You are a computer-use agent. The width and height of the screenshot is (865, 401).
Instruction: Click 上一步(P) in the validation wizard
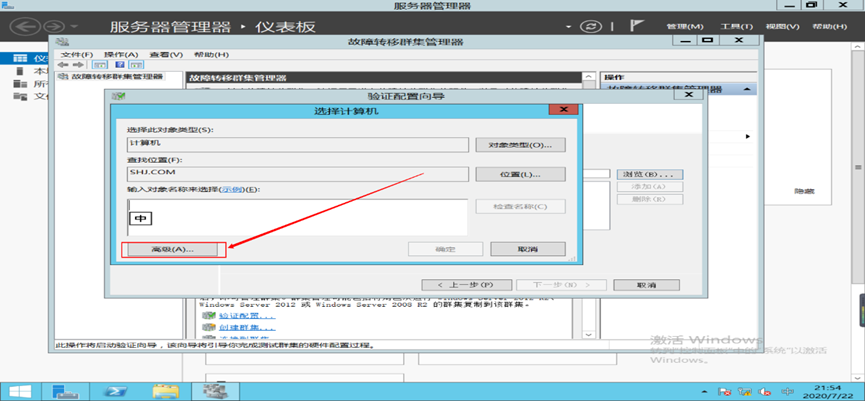pyautogui.click(x=467, y=285)
